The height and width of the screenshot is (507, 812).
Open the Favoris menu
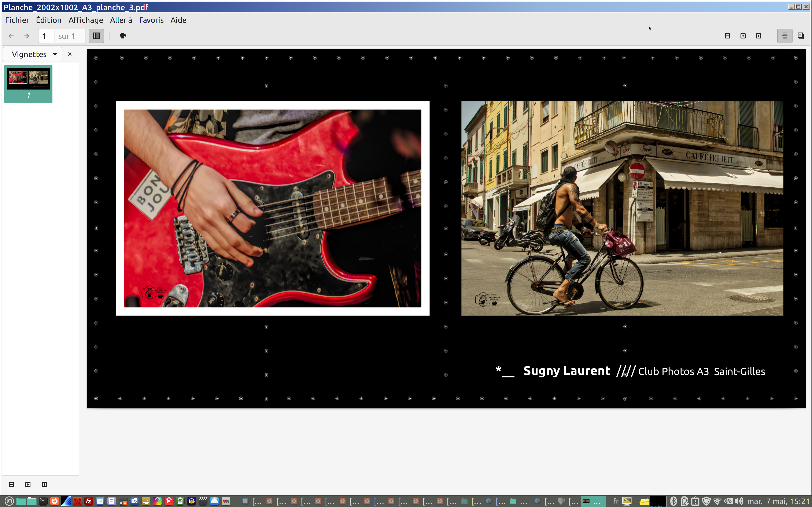click(x=151, y=20)
